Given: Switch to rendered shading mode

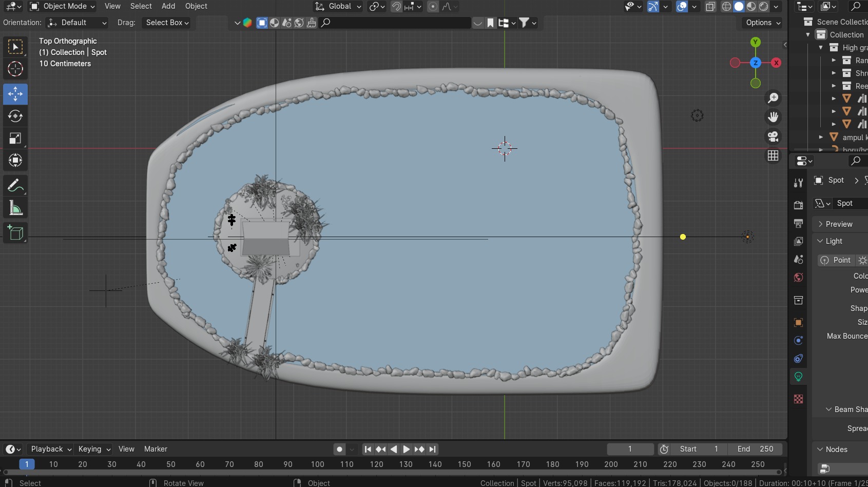Looking at the screenshot, I should tap(763, 7).
